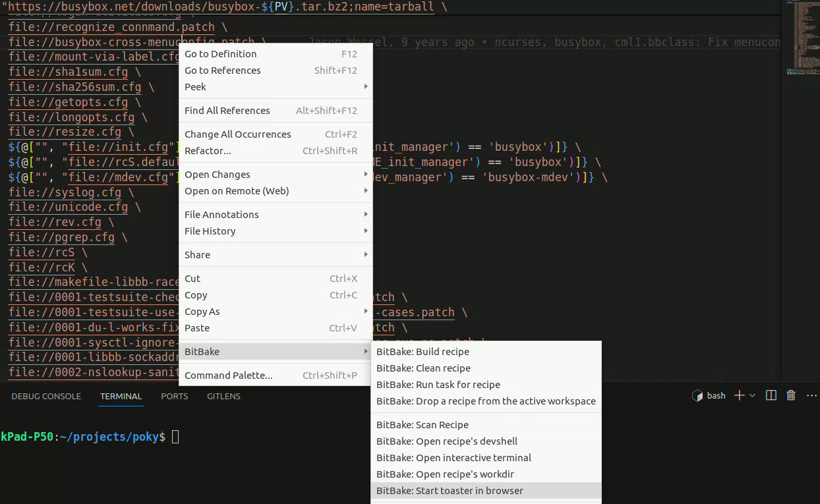Screen dimensions: 820x504
Task: Expand Open on Remote (Web) submenu
Action: point(276,191)
